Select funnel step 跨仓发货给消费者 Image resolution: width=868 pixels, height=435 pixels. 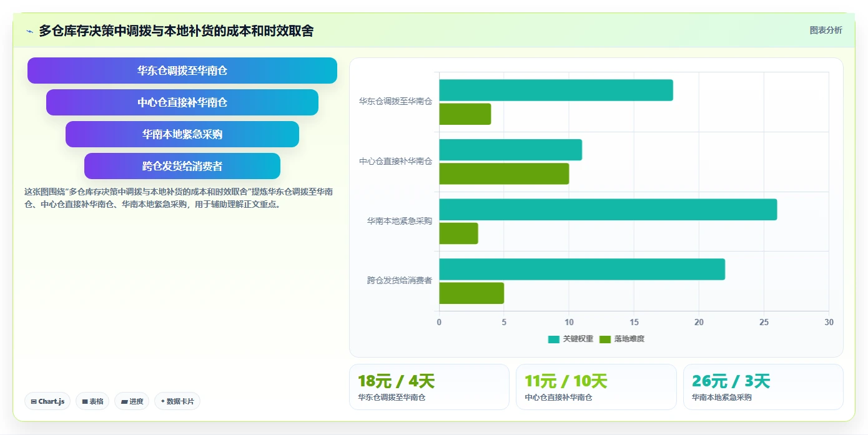pos(182,166)
